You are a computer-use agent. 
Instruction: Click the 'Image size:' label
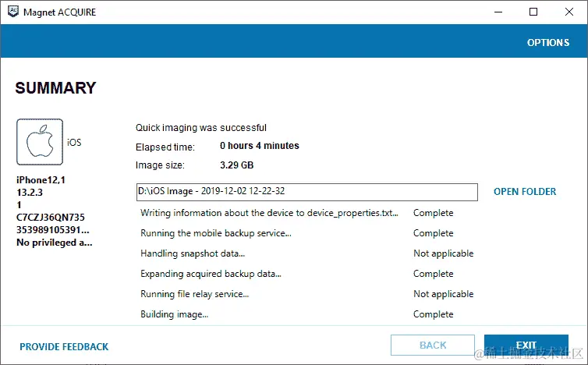pyautogui.click(x=160, y=165)
